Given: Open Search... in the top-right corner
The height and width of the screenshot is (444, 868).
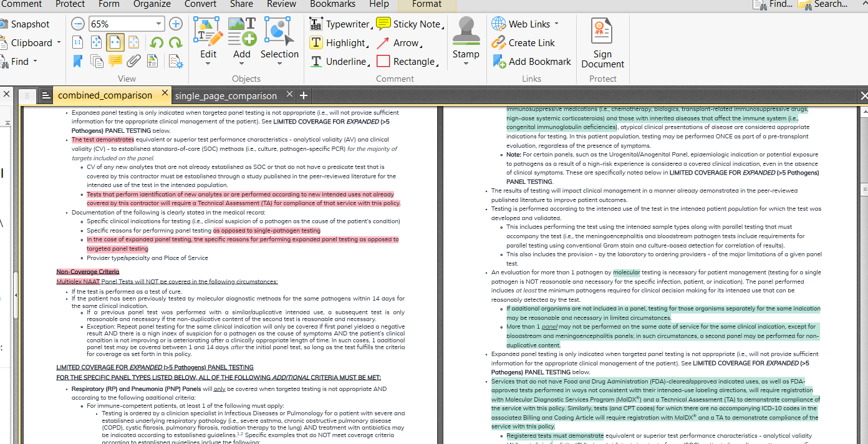Looking at the screenshot, I should pyautogui.click(x=823, y=4).
